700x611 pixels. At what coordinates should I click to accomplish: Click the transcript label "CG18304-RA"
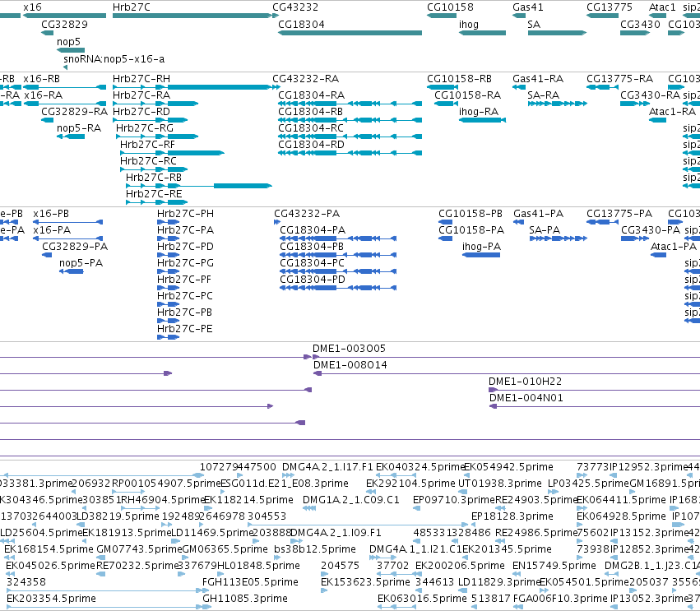(x=311, y=95)
